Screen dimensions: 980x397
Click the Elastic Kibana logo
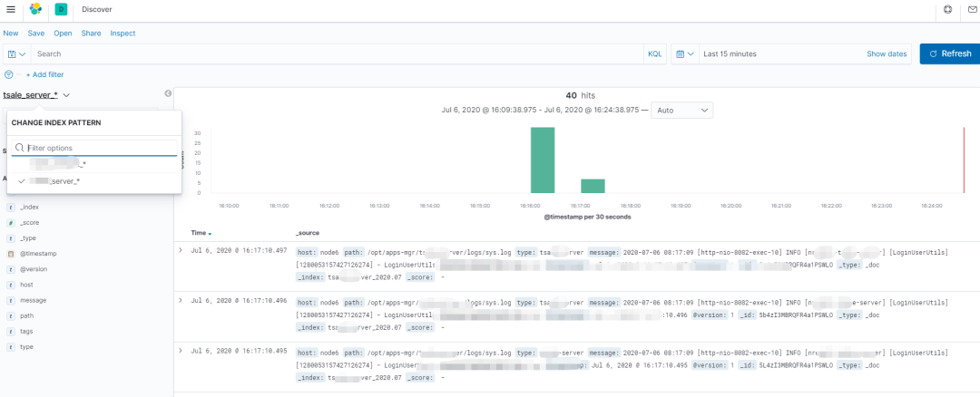click(35, 9)
